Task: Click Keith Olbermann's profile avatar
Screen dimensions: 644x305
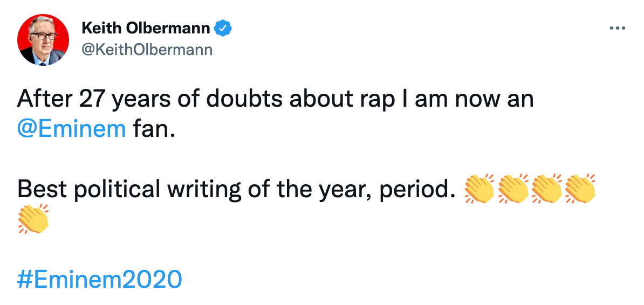Action: [x=43, y=40]
